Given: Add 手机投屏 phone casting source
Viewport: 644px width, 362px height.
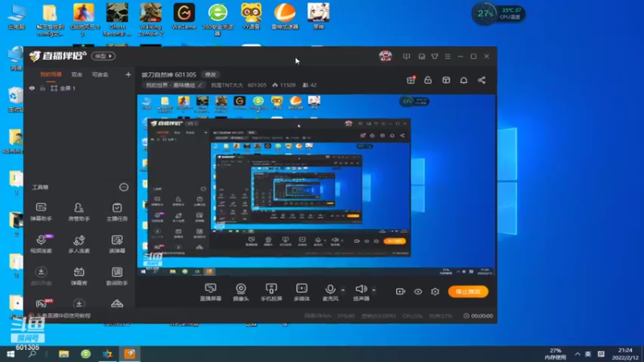Looking at the screenshot, I should pyautogui.click(x=271, y=292).
